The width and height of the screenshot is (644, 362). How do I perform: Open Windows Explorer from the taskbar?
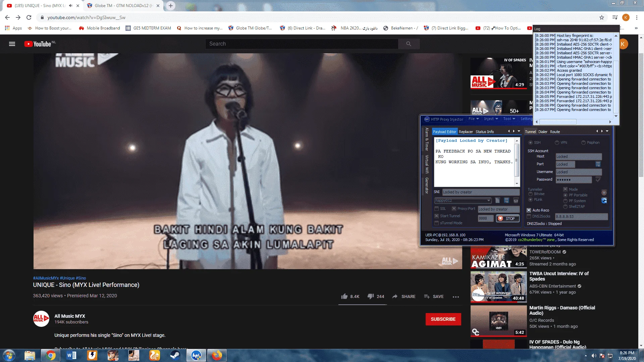[30, 355]
